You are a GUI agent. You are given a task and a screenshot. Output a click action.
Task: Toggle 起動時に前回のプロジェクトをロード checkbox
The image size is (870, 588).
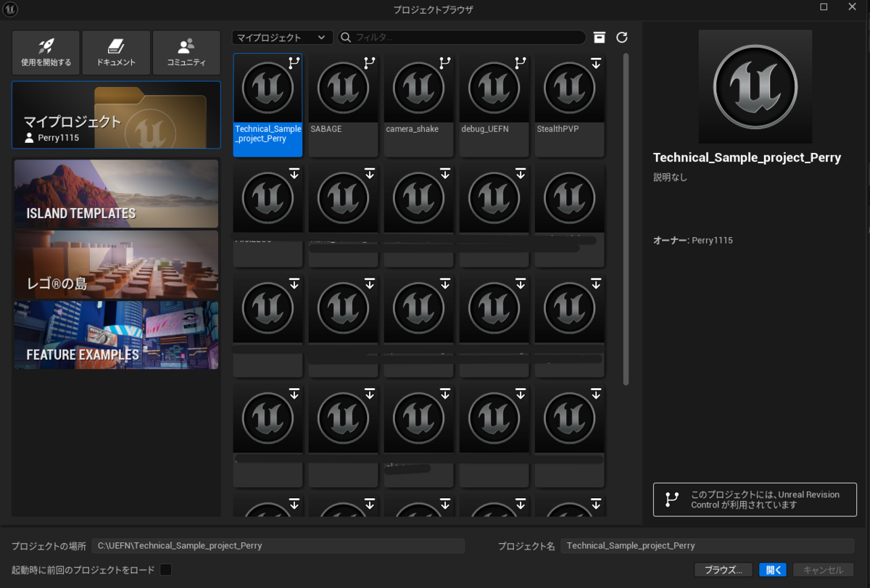click(x=165, y=570)
